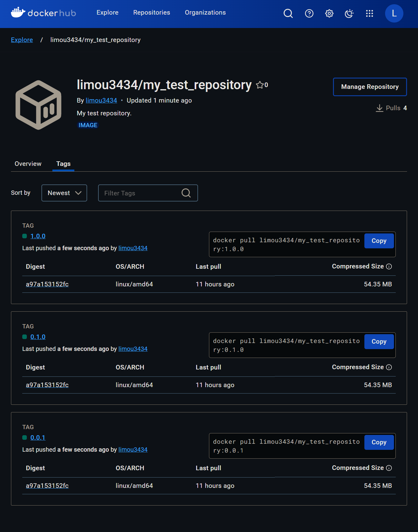Copy the pull command for tag 1.0.0
This screenshot has height=532, width=418.
[x=379, y=241]
